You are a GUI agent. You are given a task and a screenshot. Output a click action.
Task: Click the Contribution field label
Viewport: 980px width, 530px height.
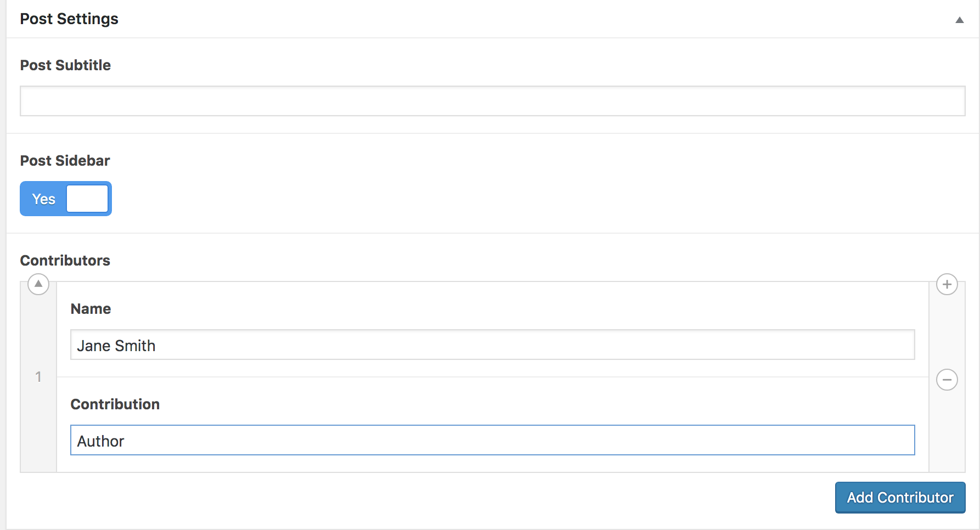pos(115,404)
